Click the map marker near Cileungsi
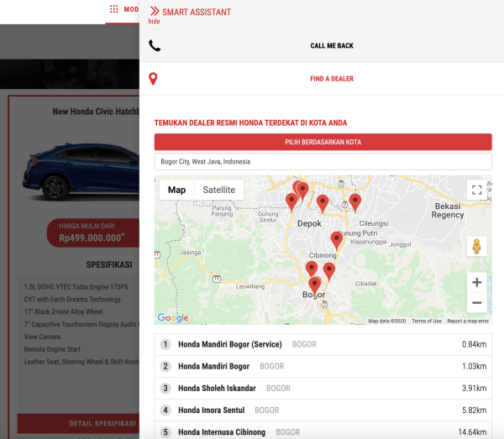504x439 pixels. pyautogui.click(x=354, y=202)
